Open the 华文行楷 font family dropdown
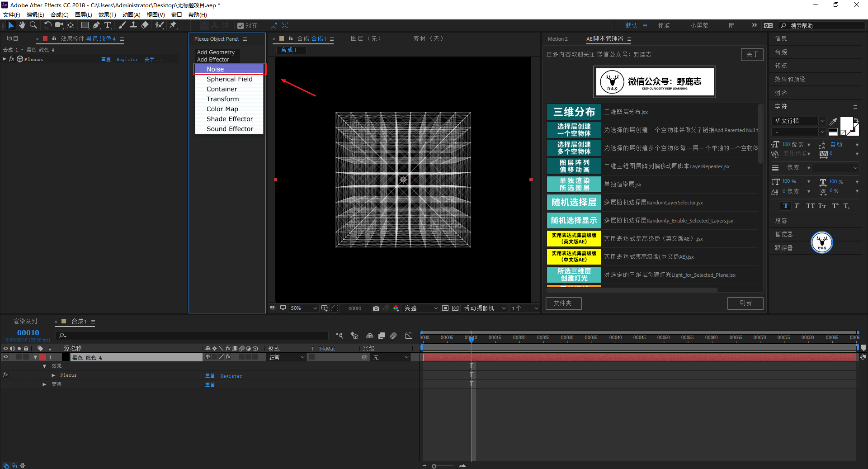This screenshot has width=868, height=469. pyautogui.click(x=800, y=121)
